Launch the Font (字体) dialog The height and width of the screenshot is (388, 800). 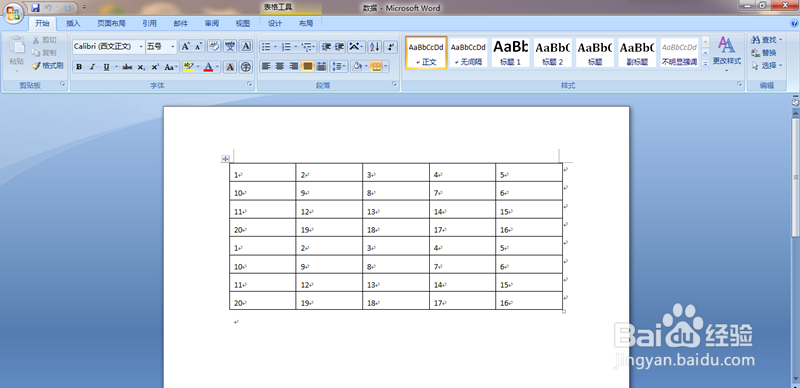tap(250, 85)
